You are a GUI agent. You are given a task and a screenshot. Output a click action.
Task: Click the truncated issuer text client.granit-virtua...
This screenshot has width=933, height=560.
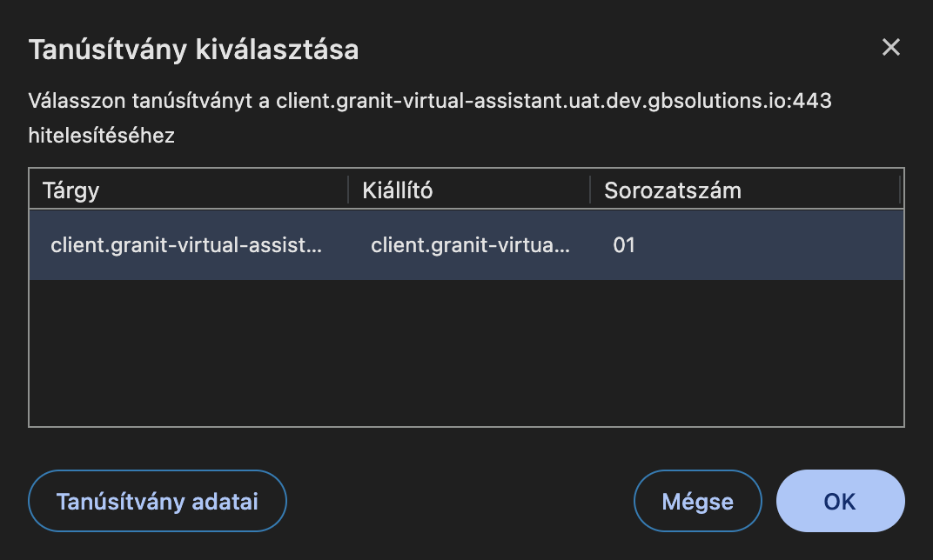coord(469,244)
